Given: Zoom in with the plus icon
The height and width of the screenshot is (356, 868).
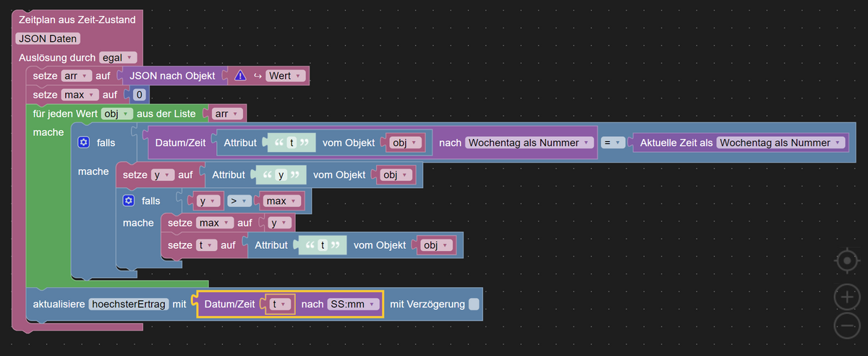Looking at the screenshot, I should pyautogui.click(x=846, y=297).
